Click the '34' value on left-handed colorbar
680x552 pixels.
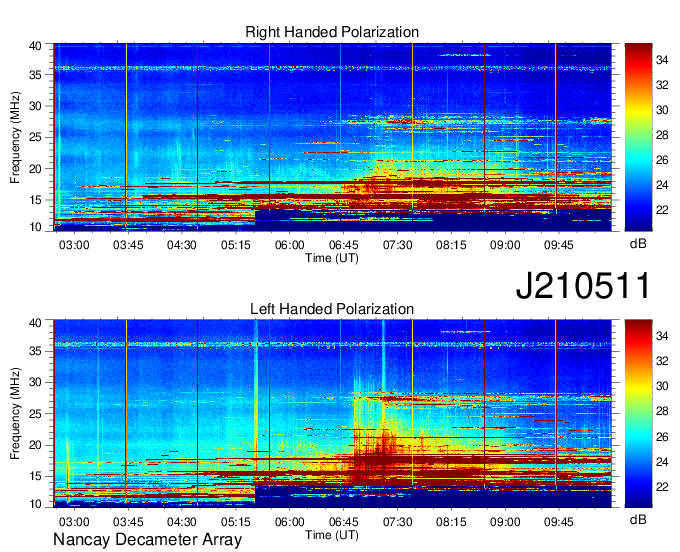pos(662,336)
